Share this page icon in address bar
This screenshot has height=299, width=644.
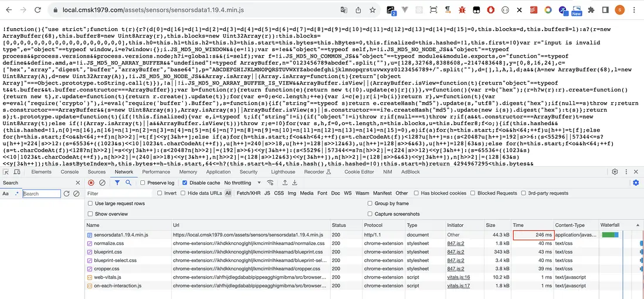358,9
